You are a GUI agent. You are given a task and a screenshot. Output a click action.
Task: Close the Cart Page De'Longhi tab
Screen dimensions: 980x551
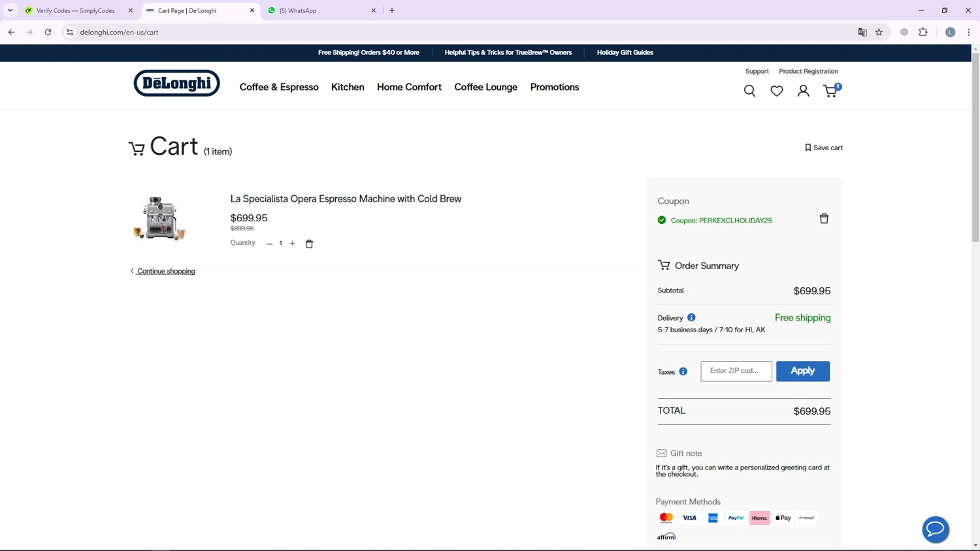(x=252, y=10)
